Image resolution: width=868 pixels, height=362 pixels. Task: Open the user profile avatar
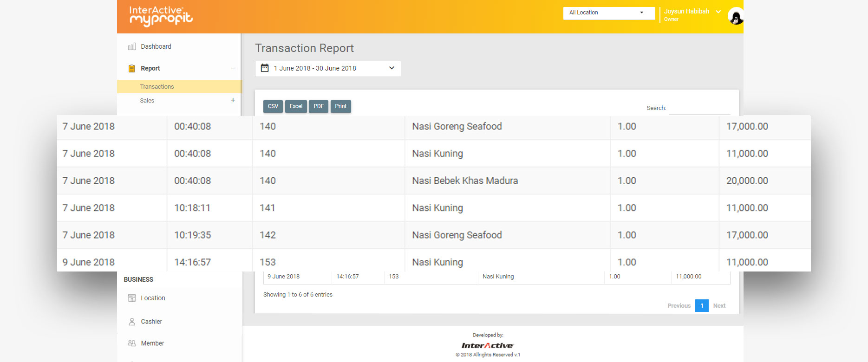[735, 17]
